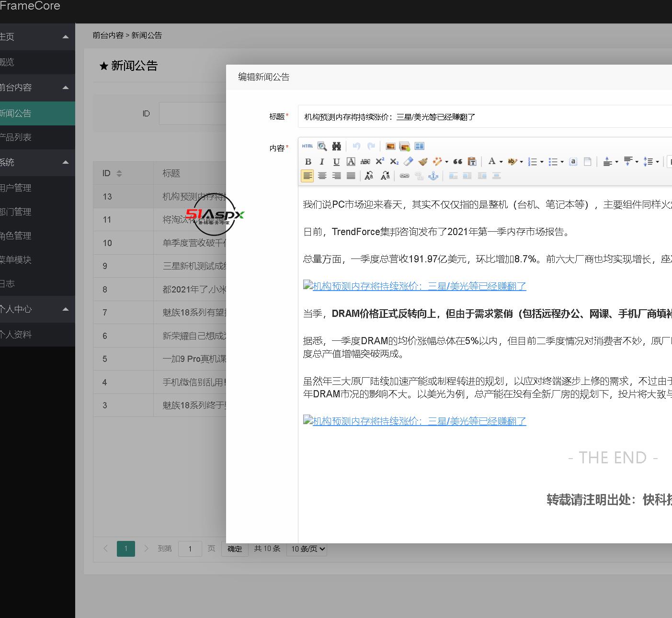Open 用户管理 in the sidebar
Viewport: 672px width, 618px height.
tap(37, 188)
